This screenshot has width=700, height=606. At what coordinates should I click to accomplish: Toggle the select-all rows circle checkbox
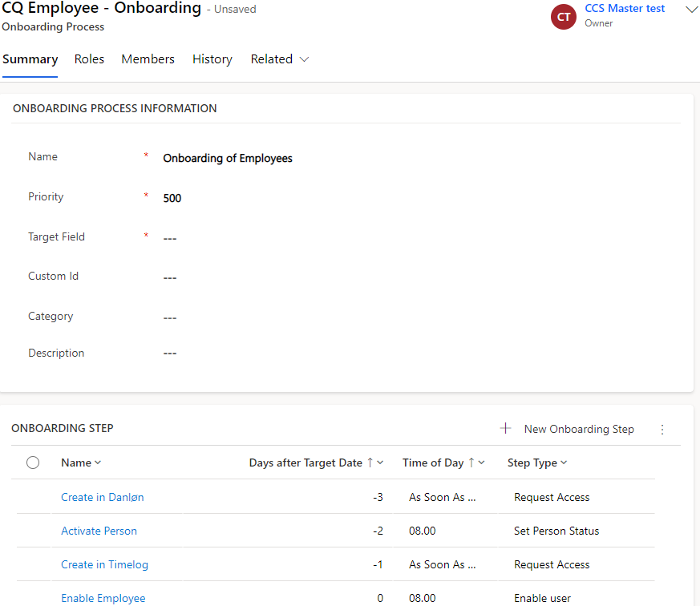[33, 463]
